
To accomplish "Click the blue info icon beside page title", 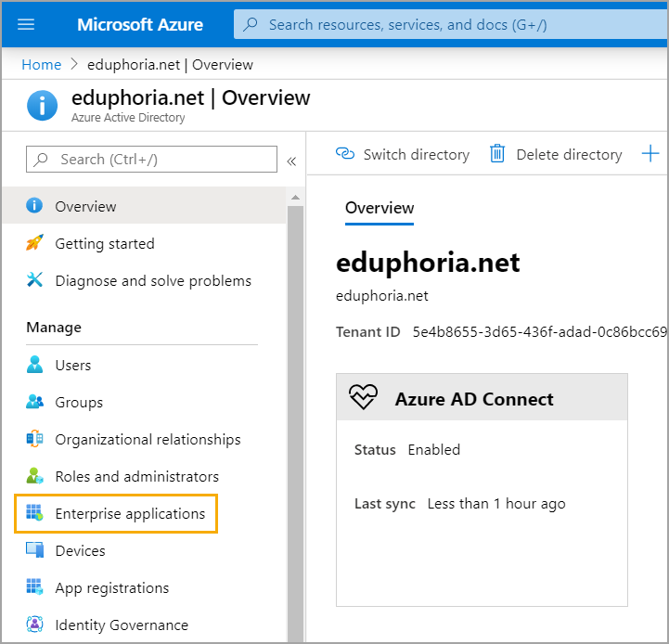I will click(43, 105).
